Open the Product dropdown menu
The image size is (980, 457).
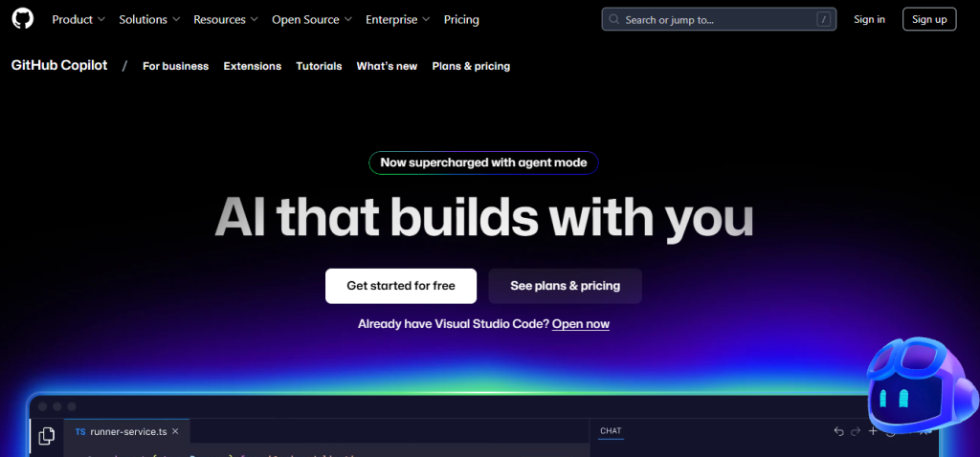[78, 19]
